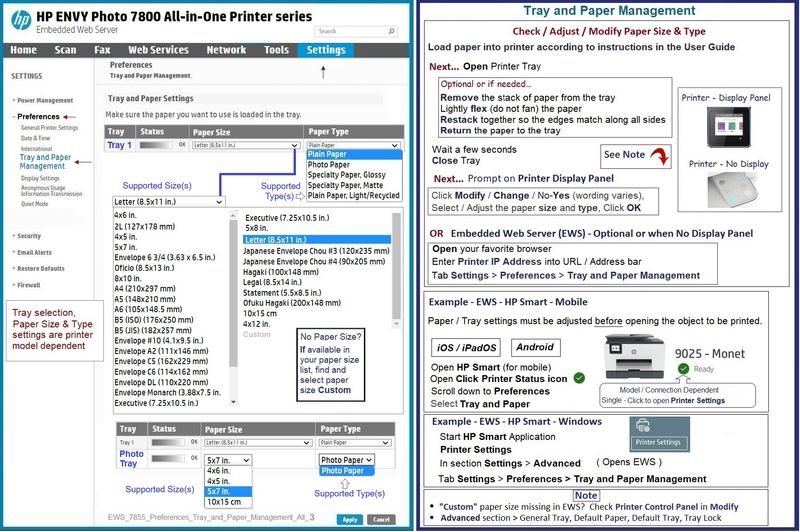Screen dimensions: 800x532
Task: Open the Letter (8.5x11 in.) Supported Sizes dropdown
Action: [x=168, y=202]
